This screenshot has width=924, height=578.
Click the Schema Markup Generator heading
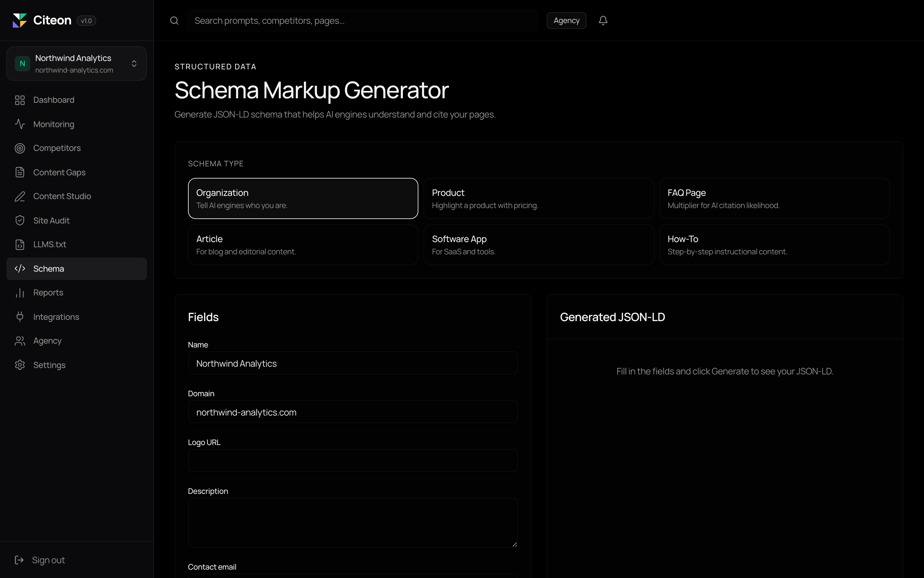coord(312,90)
